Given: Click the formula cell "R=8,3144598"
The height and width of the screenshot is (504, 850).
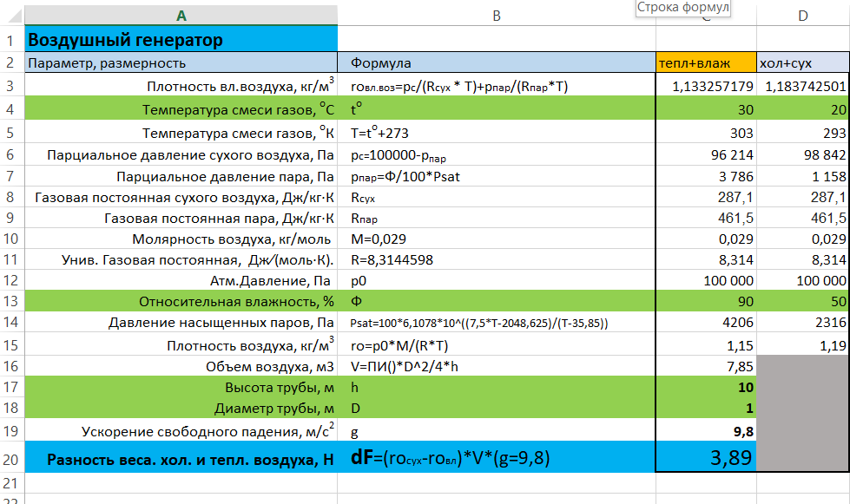Looking at the screenshot, I should coord(497,259).
